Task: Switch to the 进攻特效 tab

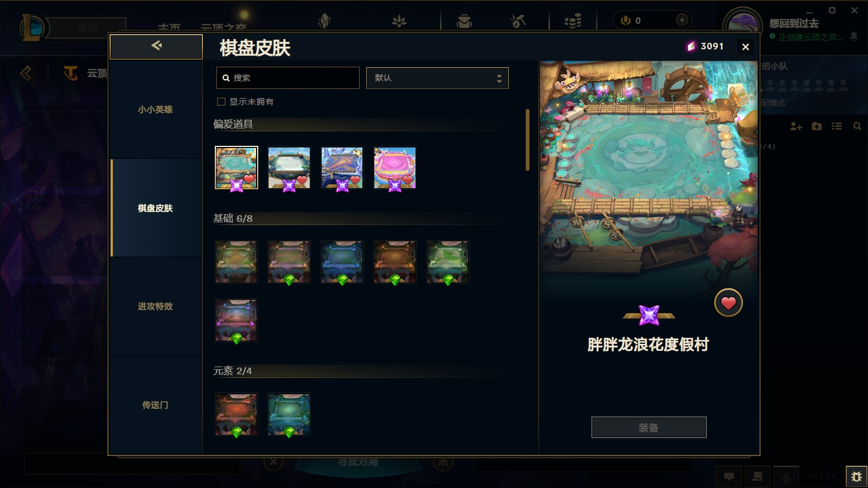Action: (155, 306)
